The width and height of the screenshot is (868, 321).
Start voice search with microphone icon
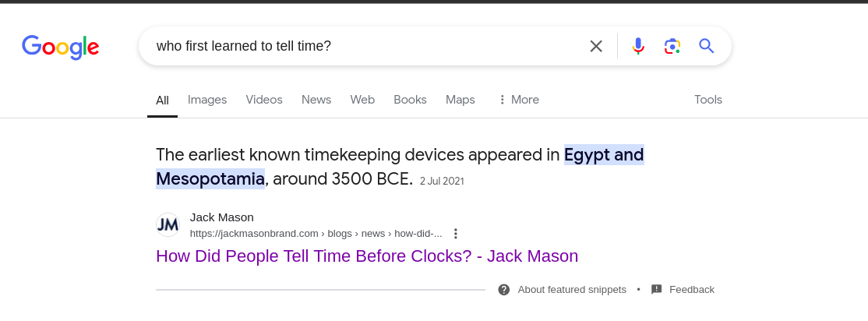pos(638,46)
